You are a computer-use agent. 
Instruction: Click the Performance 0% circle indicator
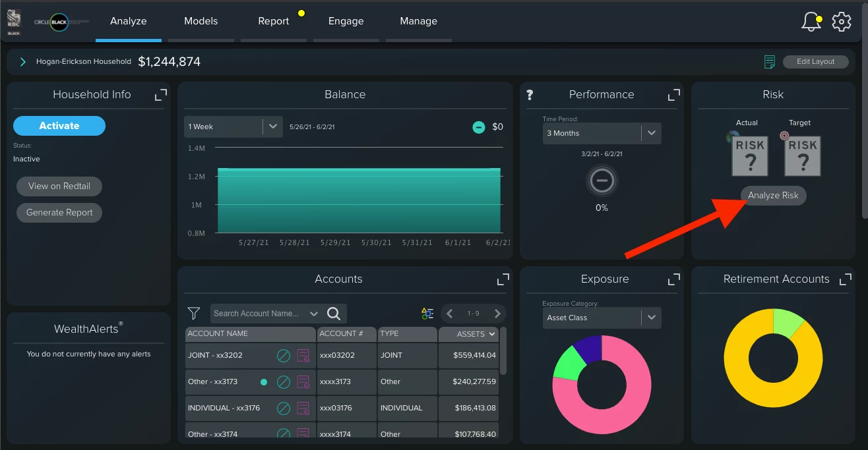[602, 181]
